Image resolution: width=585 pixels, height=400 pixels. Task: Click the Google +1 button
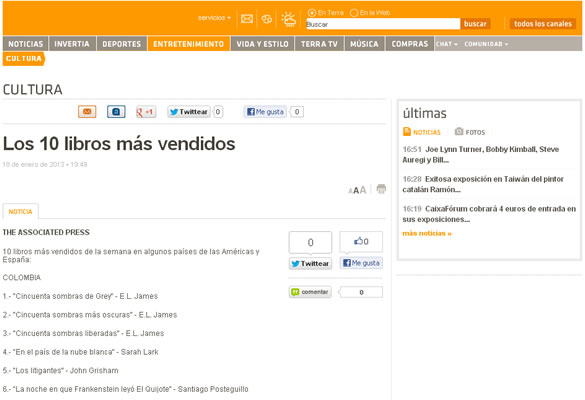pyautogui.click(x=146, y=112)
